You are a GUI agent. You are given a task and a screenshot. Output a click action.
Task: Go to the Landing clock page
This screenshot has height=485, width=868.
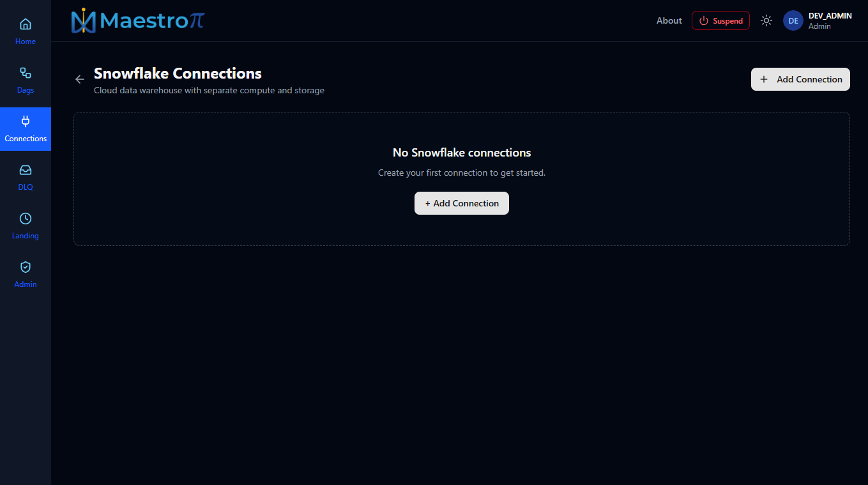26,226
